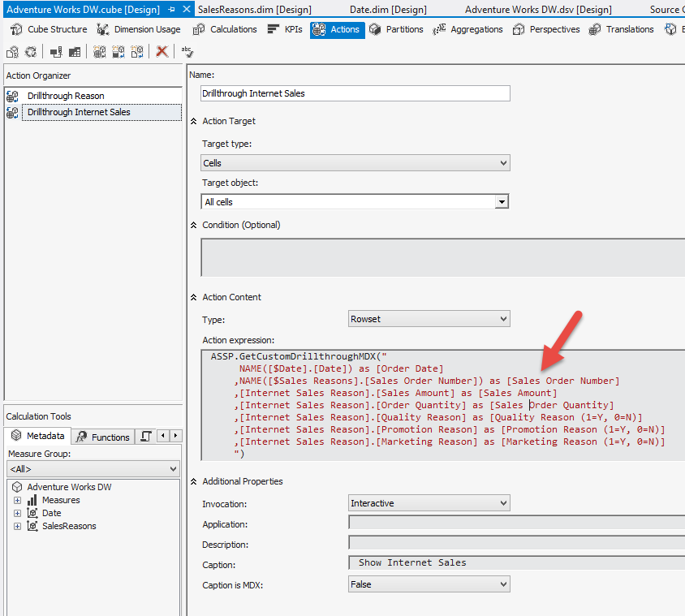Image resolution: width=685 pixels, height=616 pixels.
Task: Collapse the Condition (Optional) section
Action: (x=193, y=225)
